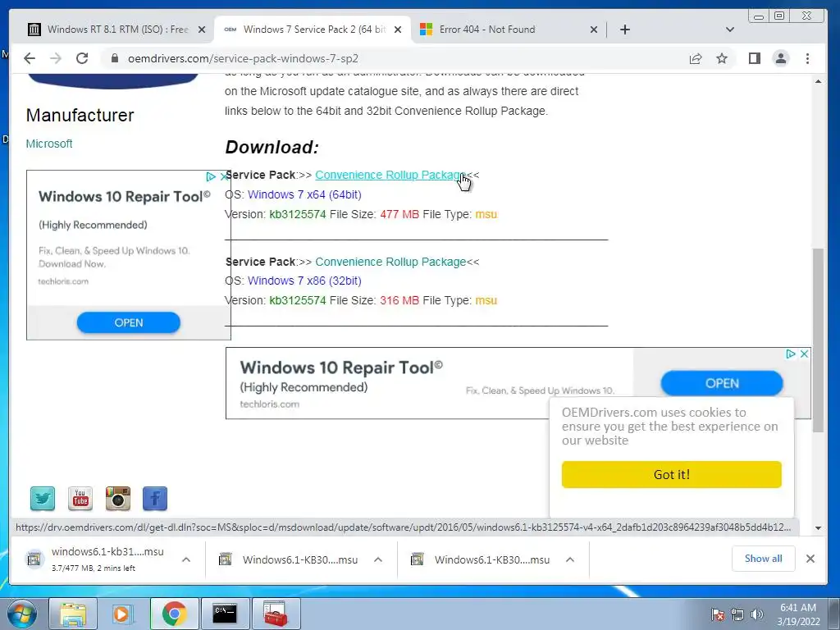This screenshot has height=630, width=840.
Task: Click the 477 MB file size text
Action: pos(399,214)
